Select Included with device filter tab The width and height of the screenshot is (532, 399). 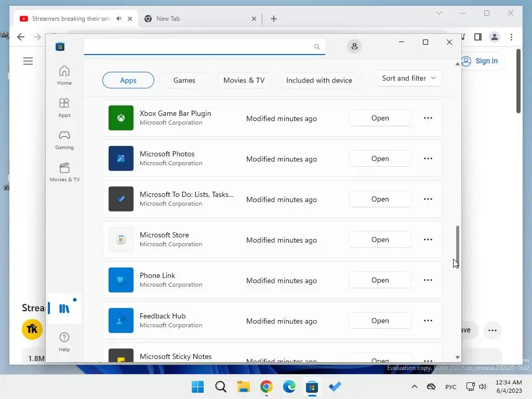coord(319,81)
